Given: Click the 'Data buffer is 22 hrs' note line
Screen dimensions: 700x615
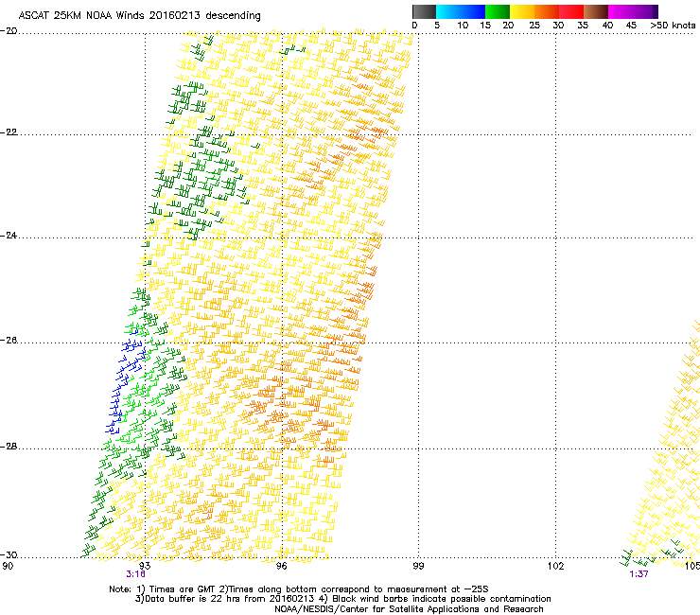Looking at the screenshot, I should click(342, 599).
